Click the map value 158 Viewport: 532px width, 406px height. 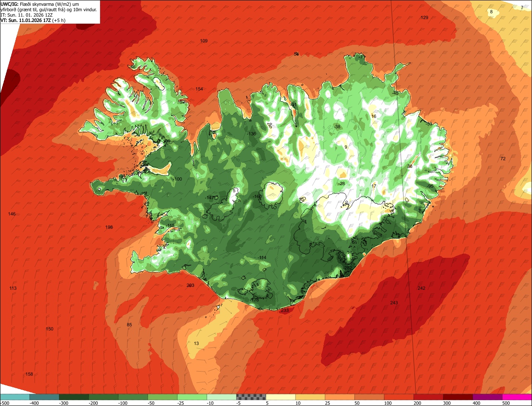[29, 374]
